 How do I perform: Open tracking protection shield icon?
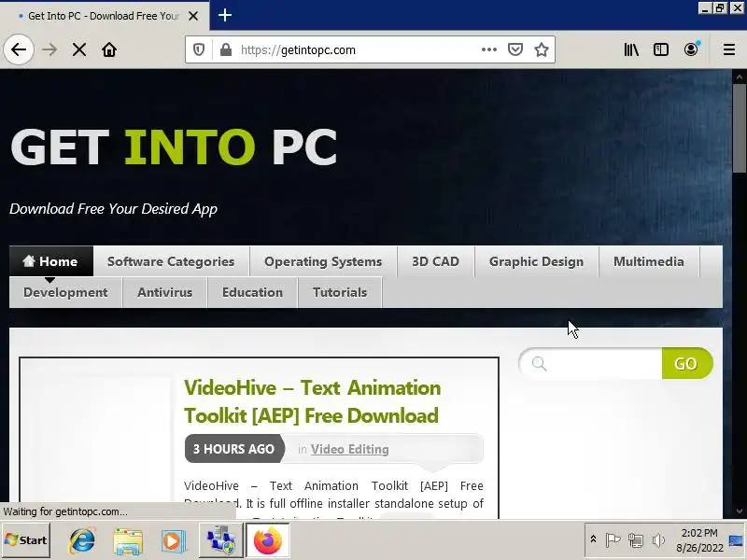[199, 49]
